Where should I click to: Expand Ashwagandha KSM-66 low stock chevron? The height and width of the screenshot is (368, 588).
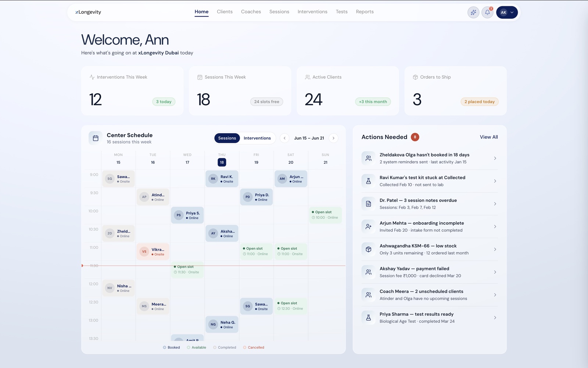pyautogui.click(x=495, y=250)
